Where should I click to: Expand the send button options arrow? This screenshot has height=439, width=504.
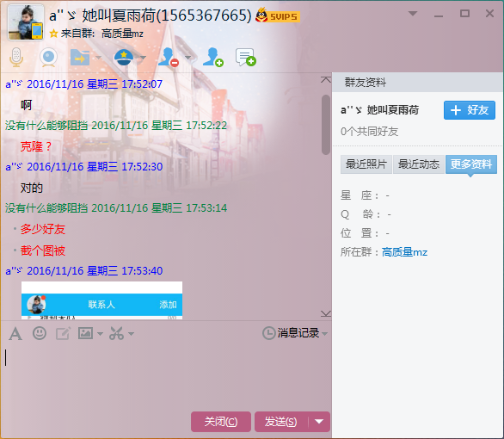pos(319,422)
